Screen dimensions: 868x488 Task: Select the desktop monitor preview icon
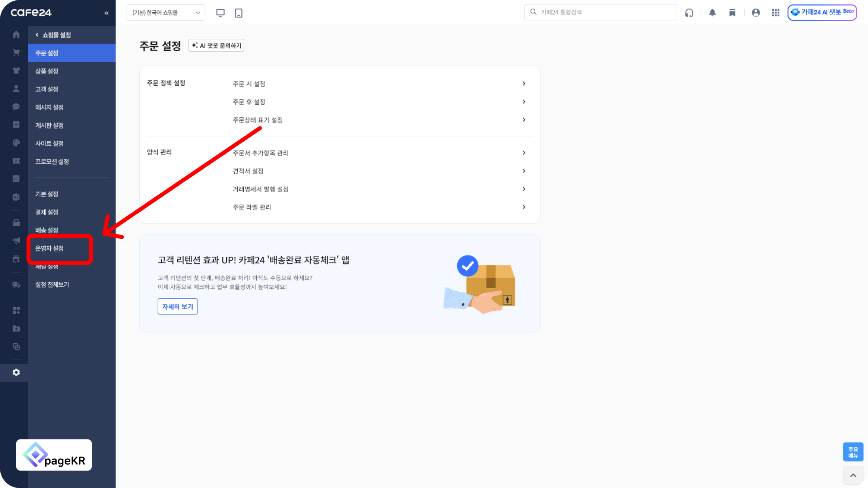pyautogui.click(x=220, y=13)
